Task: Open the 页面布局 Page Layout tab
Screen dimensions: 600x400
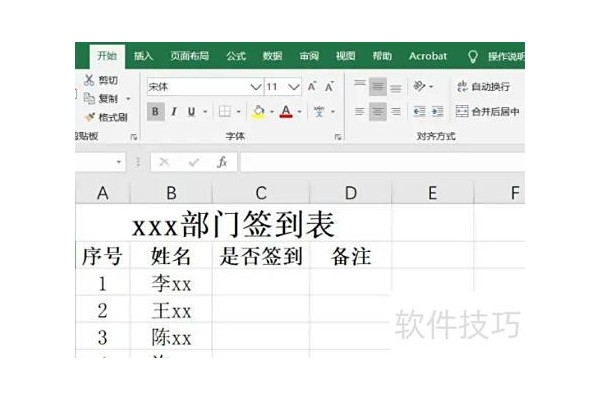Action: point(190,56)
